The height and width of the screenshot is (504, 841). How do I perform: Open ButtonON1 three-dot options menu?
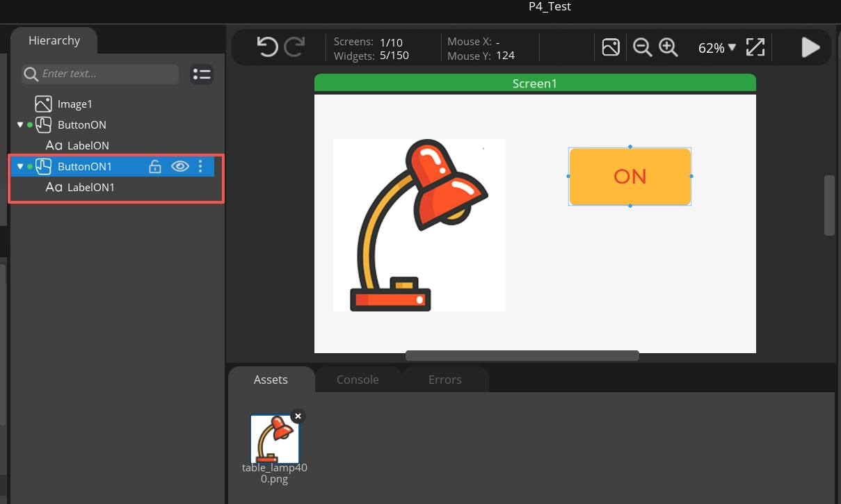[x=200, y=166]
